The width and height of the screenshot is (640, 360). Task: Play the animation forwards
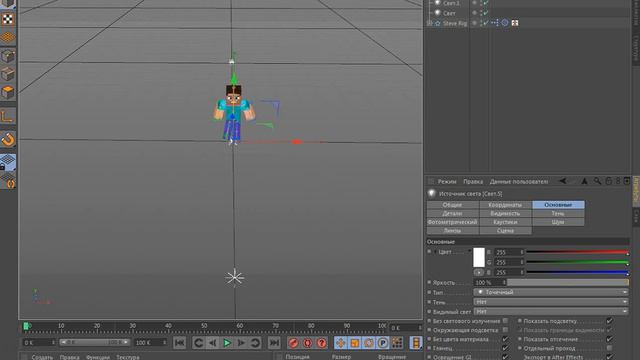point(227,343)
